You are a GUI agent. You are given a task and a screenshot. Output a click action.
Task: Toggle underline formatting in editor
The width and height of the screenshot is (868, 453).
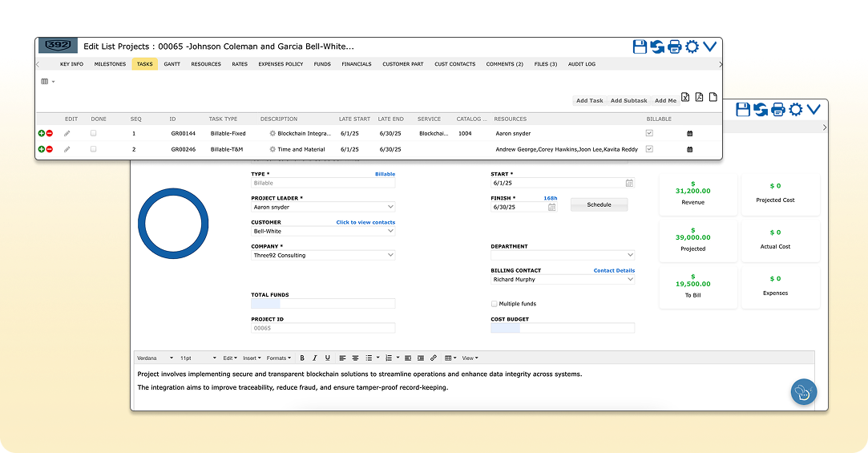[328, 358]
